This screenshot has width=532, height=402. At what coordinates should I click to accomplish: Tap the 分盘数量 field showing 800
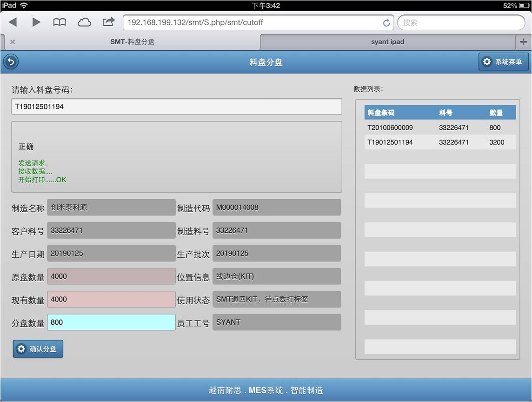click(111, 322)
